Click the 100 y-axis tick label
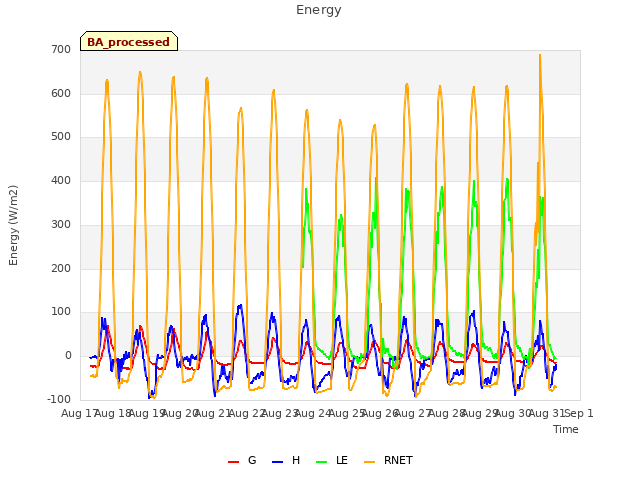This screenshot has height=480, width=640. click(61, 312)
